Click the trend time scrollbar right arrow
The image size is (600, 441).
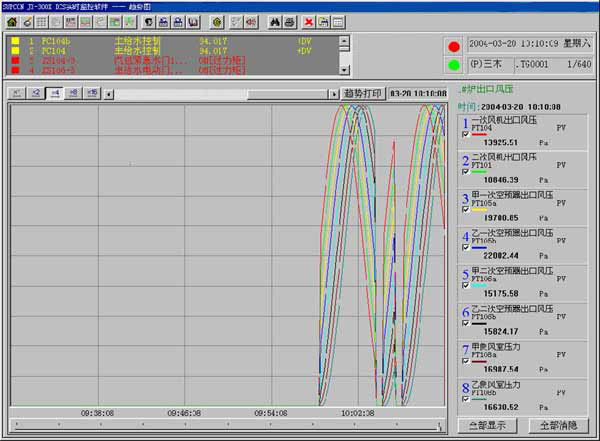coord(334,94)
